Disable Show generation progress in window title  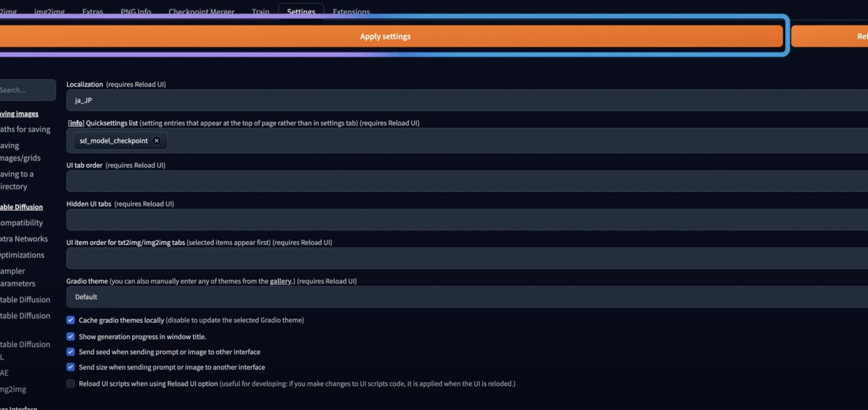pos(71,337)
